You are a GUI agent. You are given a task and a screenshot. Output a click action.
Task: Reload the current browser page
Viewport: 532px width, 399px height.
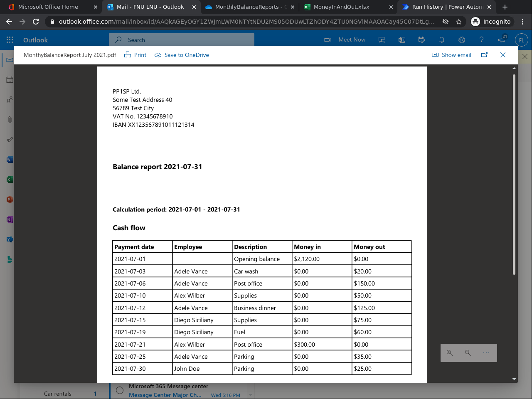36,22
